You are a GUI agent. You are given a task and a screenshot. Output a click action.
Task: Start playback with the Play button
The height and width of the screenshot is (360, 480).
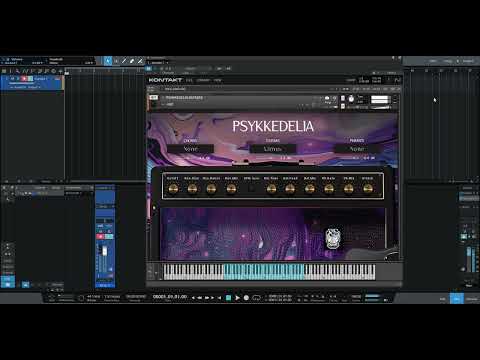pos(237,298)
